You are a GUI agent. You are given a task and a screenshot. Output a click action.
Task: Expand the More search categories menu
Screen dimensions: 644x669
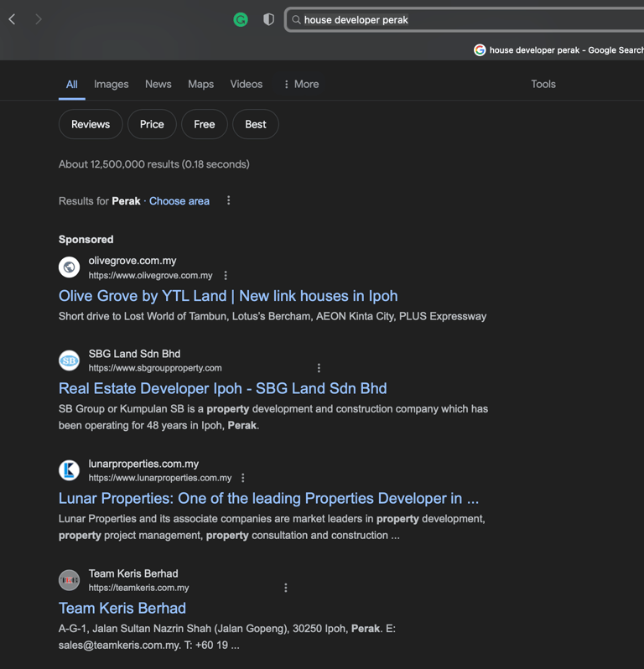point(301,85)
